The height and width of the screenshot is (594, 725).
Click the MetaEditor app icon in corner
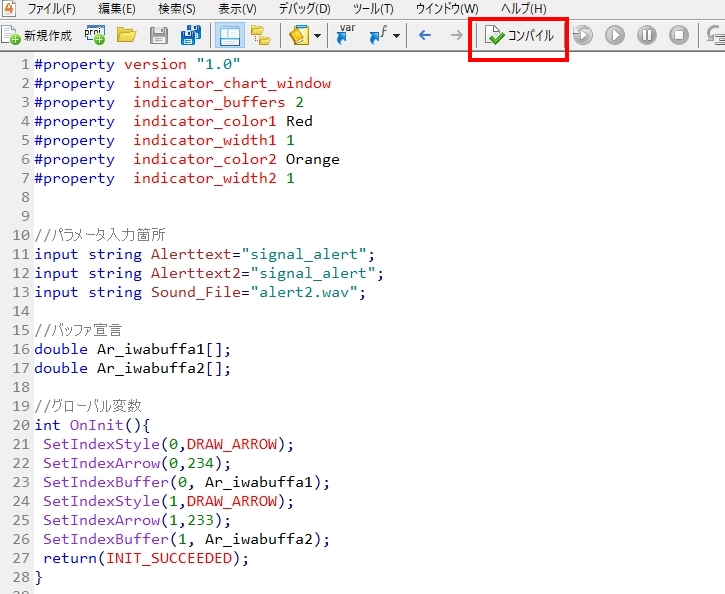coord(9,8)
